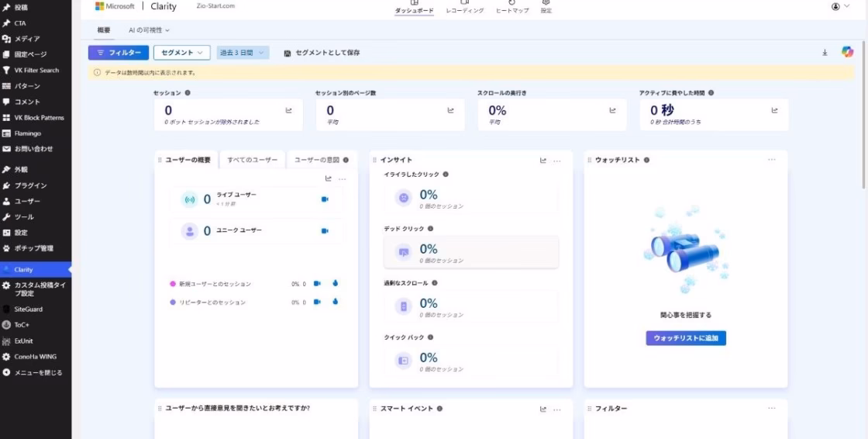Click the Microsoft Clarity logo

pos(136,6)
